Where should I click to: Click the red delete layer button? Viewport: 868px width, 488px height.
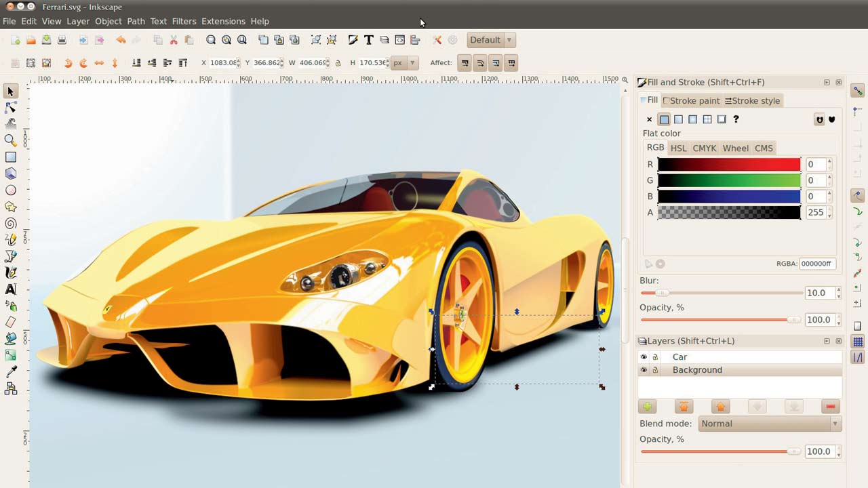tap(830, 407)
